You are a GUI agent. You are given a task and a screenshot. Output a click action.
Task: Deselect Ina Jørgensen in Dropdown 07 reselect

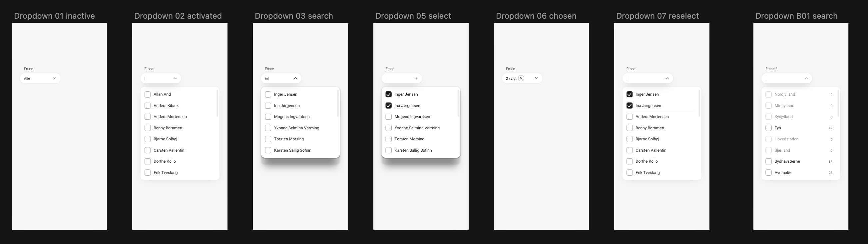coord(630,105)
